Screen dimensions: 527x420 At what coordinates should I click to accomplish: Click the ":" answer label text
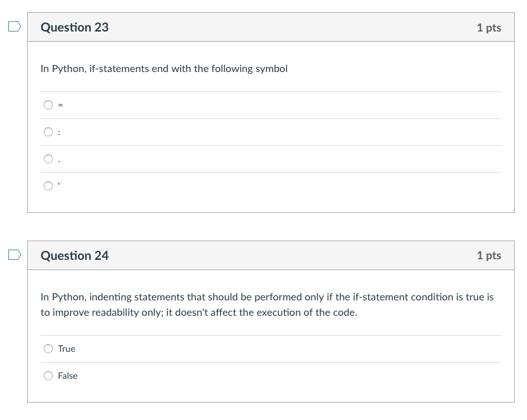(59, 132)
